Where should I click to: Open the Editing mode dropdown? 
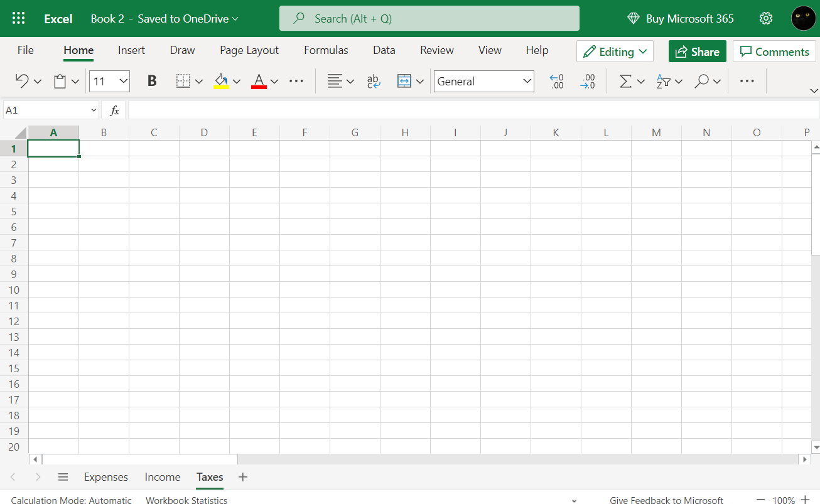tap(614, 51)
